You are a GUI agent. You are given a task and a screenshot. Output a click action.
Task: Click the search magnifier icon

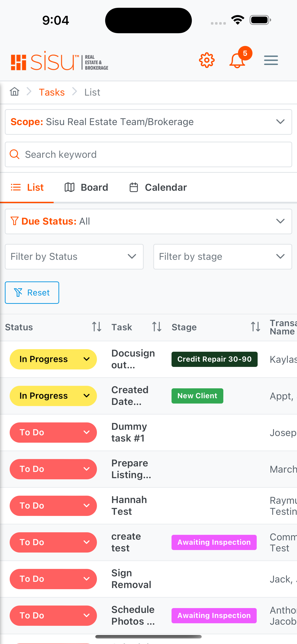[x=15, y=154]
